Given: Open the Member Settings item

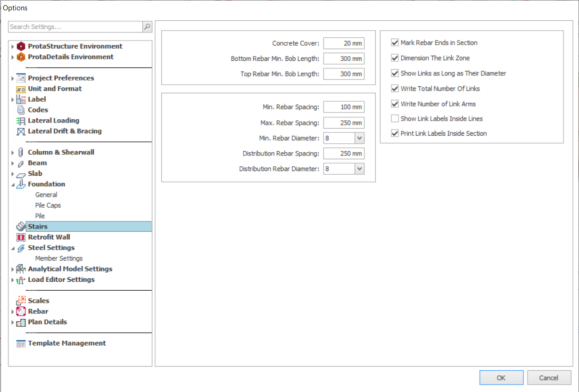Looking at the screenshot, I should click(58, 258).
